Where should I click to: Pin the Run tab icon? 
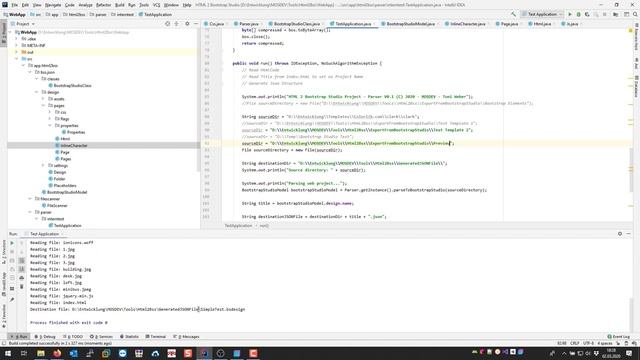click(12, 300)
